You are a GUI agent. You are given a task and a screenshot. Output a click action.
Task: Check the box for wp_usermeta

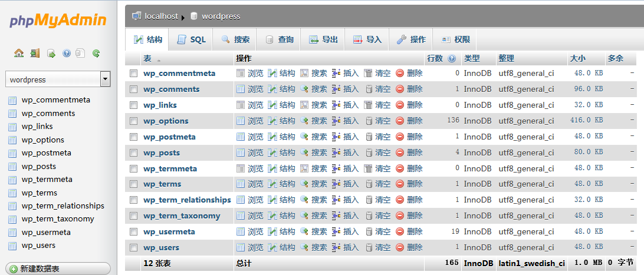coord(133,232)
